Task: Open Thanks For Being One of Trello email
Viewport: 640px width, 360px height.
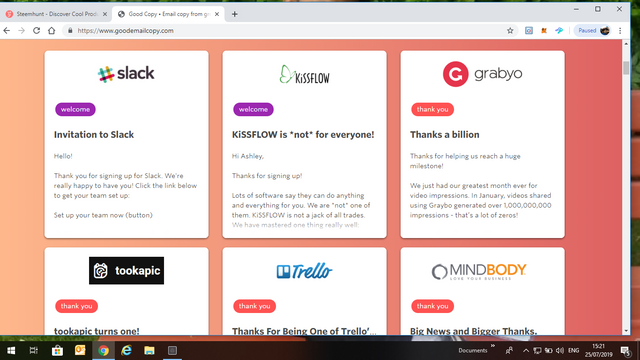Action: 304,331
